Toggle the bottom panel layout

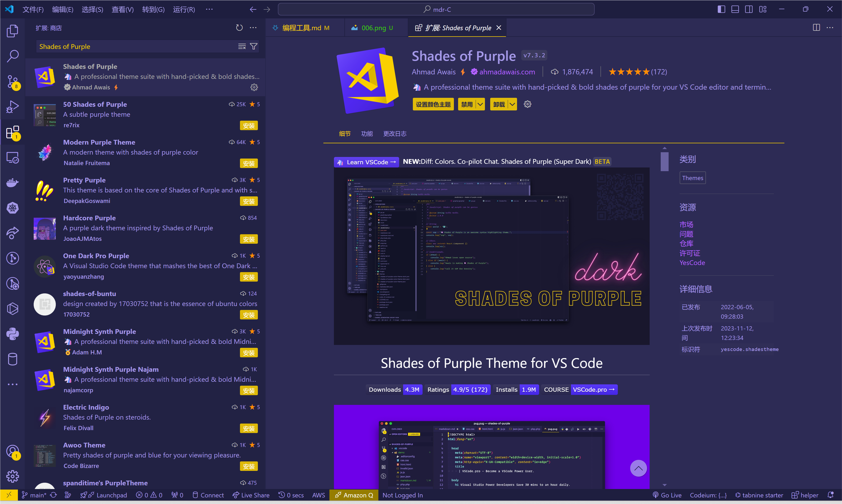tap(735, 9)
